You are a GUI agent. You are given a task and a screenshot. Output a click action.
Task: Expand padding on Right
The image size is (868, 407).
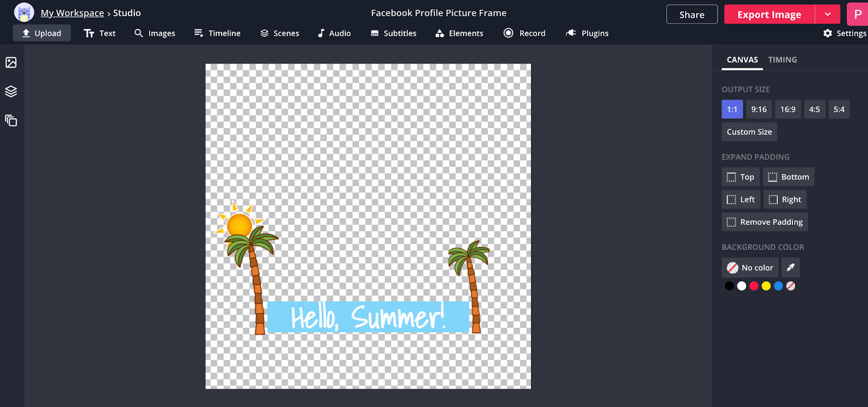[785, 199]
